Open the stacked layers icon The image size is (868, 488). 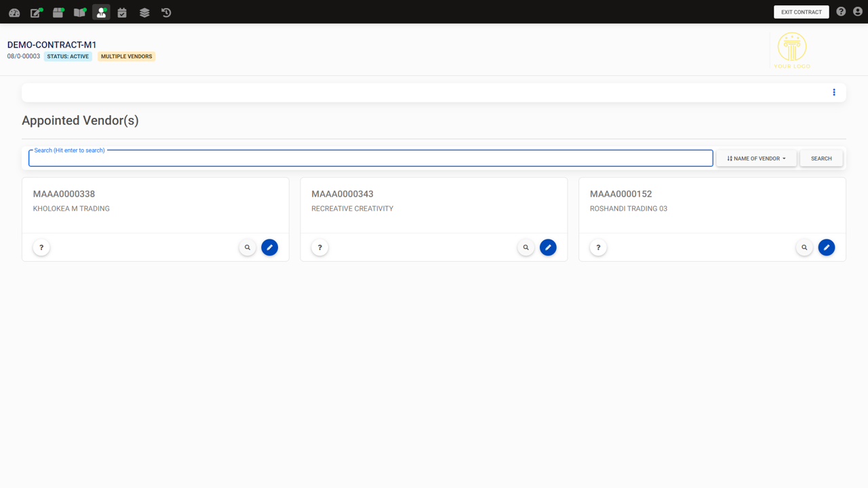point(144,12)
